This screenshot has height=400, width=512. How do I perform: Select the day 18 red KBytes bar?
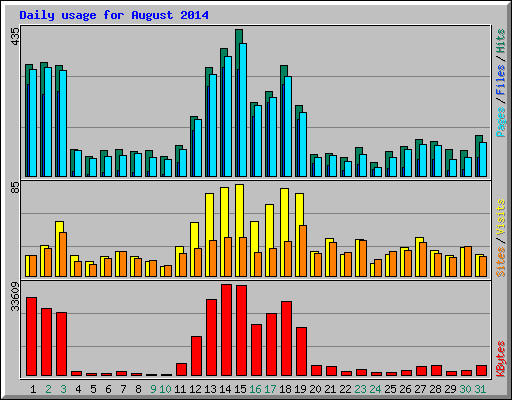[x=286, y=338]
